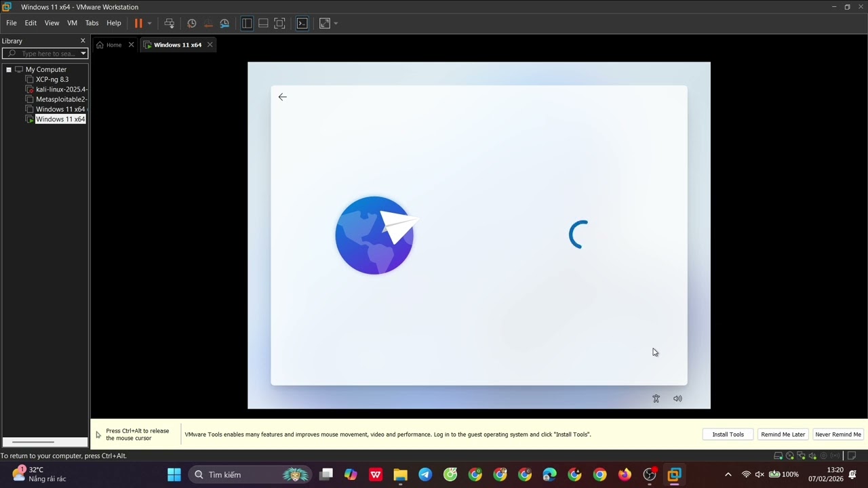Open File Explorer from the taskbar
The height and width of the screenshot is (488, 868).
pos(400,474)
